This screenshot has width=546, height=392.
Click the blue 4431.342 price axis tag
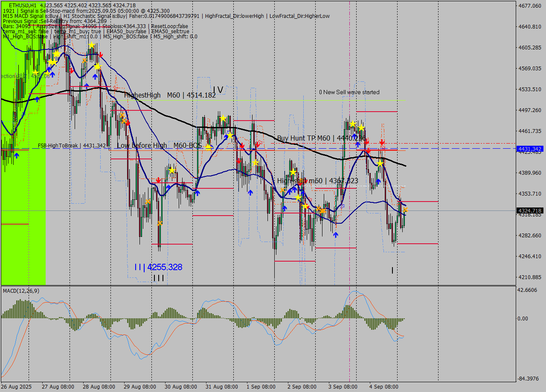pos(529,149)
